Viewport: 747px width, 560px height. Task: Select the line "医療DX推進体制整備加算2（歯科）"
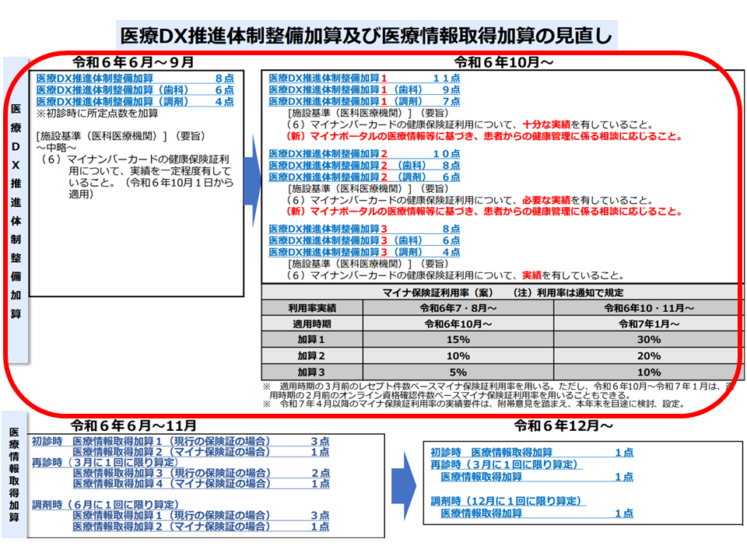point(364,165)
